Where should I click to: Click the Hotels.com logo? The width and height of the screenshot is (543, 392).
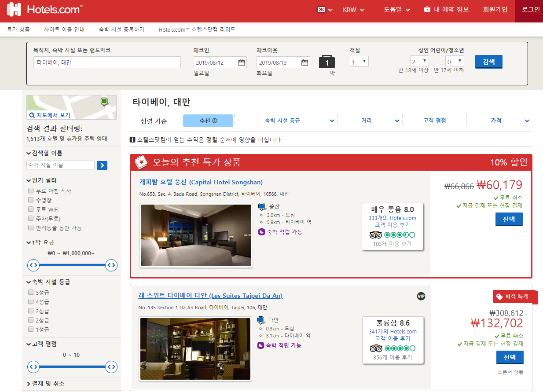pos(45,10)
